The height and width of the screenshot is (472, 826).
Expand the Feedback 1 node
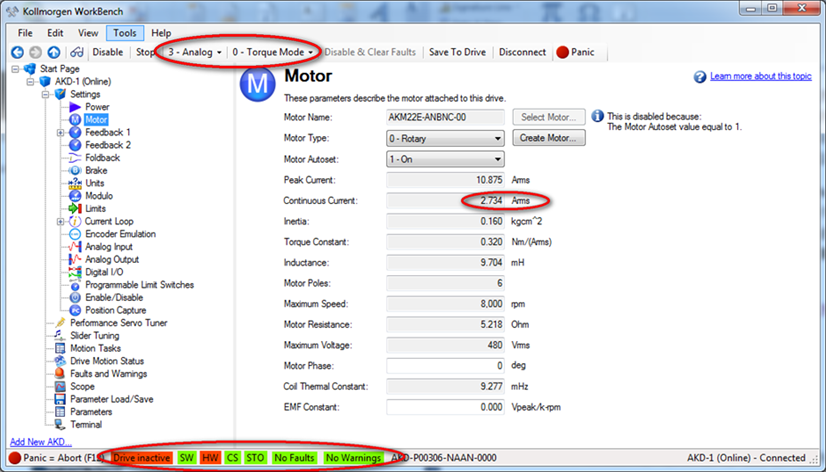61,133
